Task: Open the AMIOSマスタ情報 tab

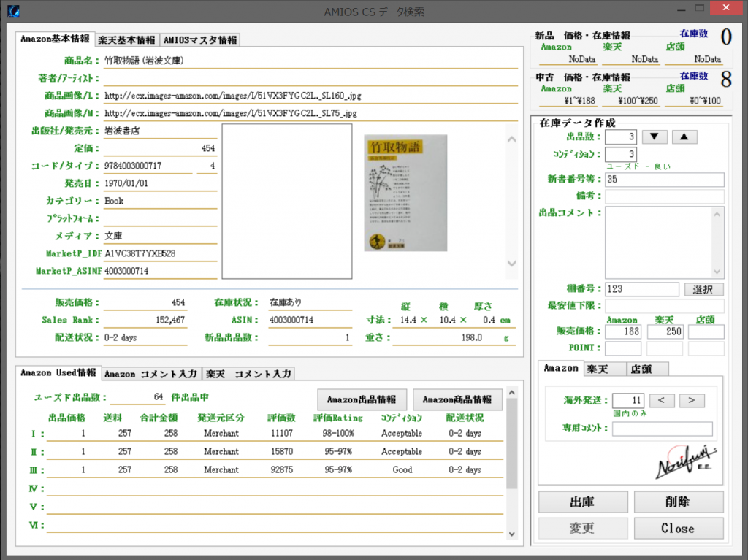Action: (x=200, y=40)
